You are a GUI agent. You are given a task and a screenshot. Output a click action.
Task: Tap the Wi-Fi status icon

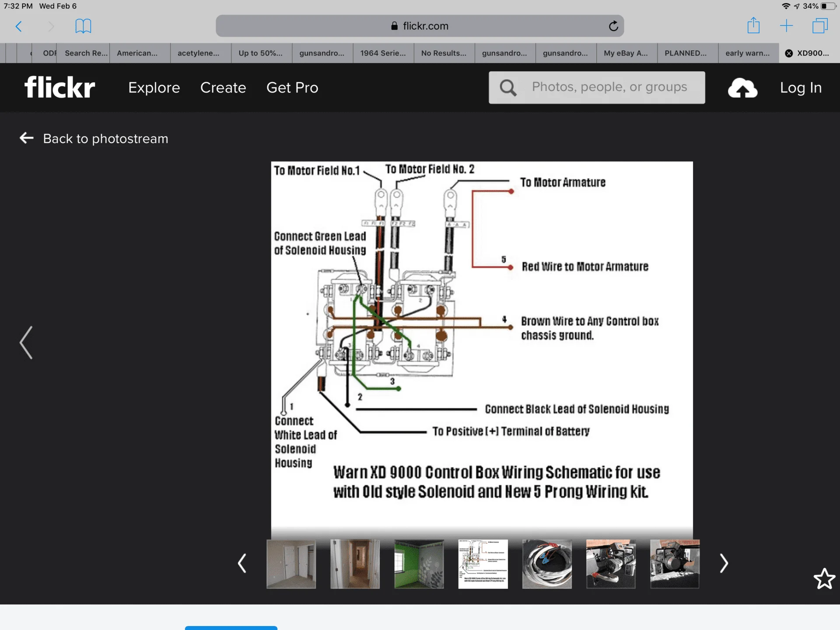tap(786, 6)
